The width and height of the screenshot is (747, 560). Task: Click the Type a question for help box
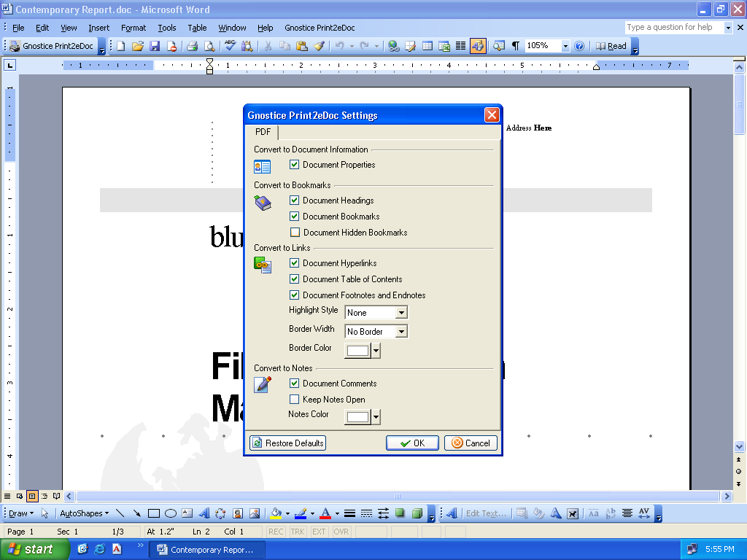click(x=674, y=27)
